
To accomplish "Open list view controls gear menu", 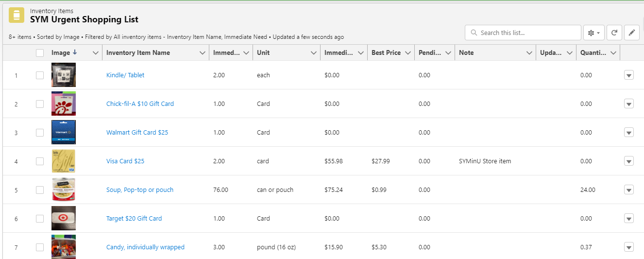I will (x=593, y=33).
